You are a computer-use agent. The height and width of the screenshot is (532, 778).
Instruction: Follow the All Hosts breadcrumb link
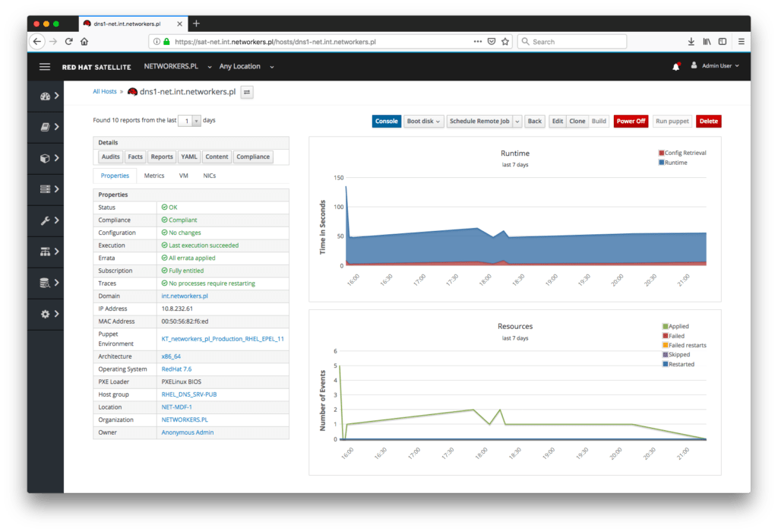click(104, 91)
